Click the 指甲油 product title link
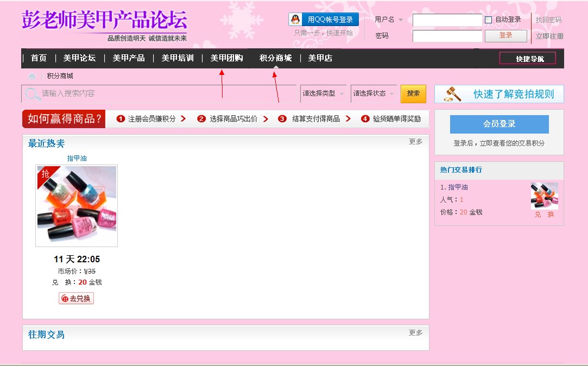 point(77,158)
